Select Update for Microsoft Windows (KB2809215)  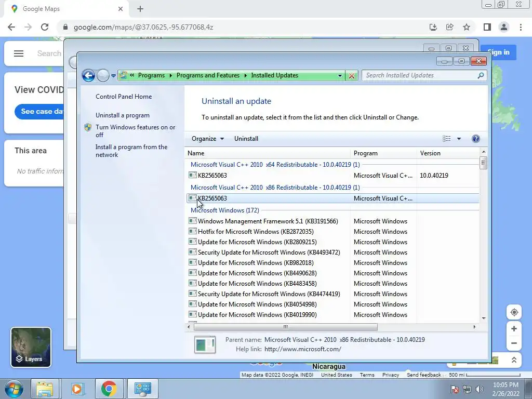332,242
